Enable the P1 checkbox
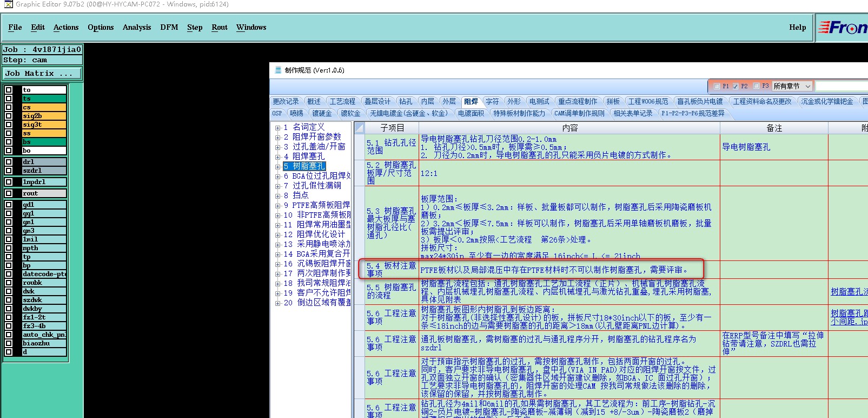 717,86
